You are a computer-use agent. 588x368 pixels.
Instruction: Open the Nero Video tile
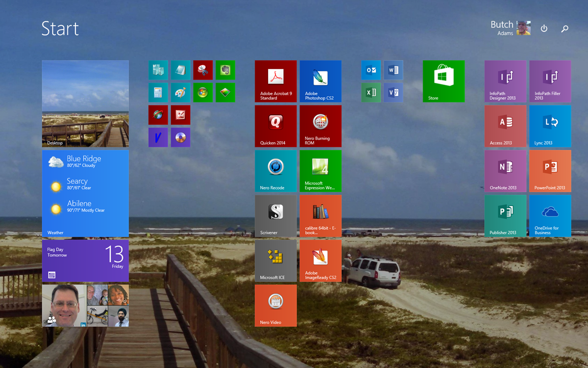276,306
